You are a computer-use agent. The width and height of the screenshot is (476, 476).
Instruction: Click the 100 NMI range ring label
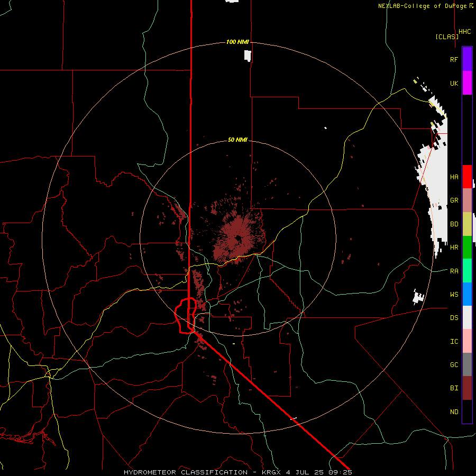[x=237, y=42]
